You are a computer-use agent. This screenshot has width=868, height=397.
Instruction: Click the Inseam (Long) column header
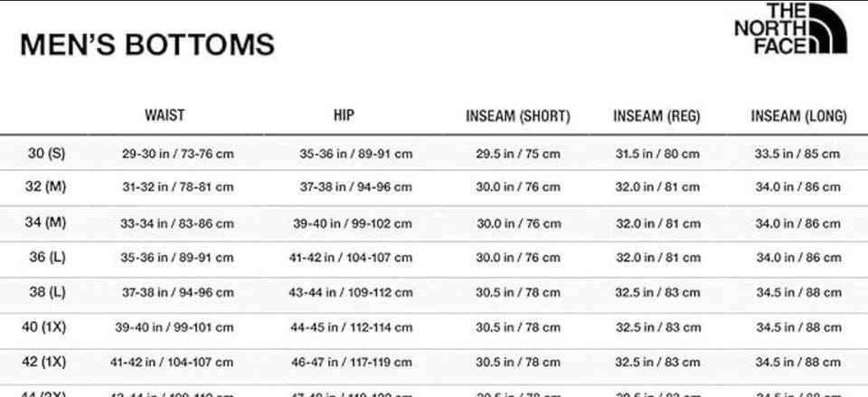point(798,116)
